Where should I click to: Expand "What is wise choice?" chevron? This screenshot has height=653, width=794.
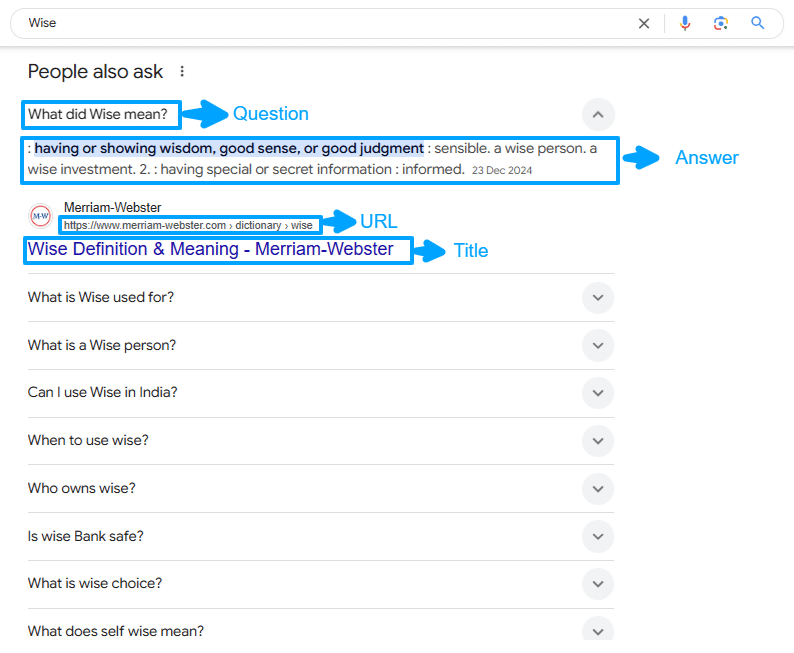click(x=597, y=583)
